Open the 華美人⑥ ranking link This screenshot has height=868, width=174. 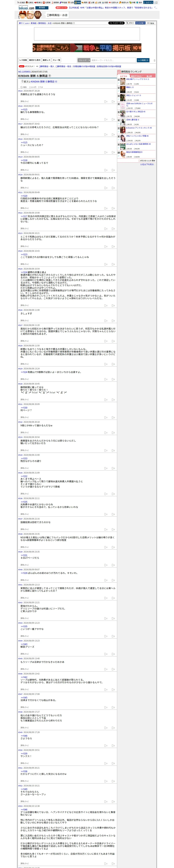click(130, 87)
